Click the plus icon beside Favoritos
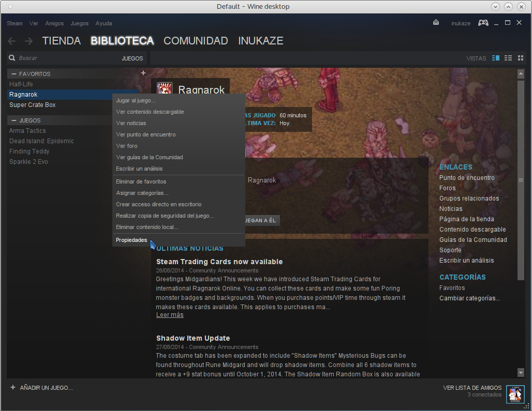 (x=143, y=73)
